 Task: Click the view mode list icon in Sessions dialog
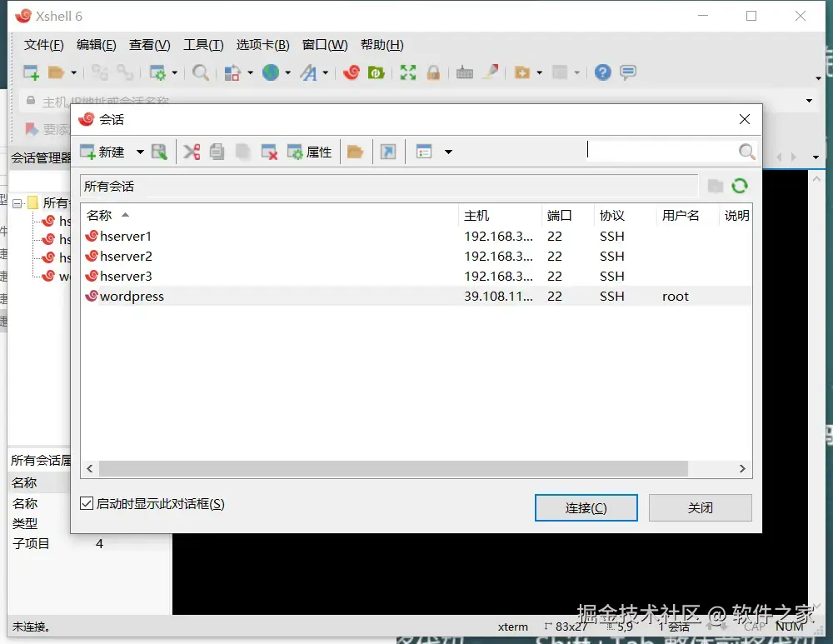click(x=424, y=152)
